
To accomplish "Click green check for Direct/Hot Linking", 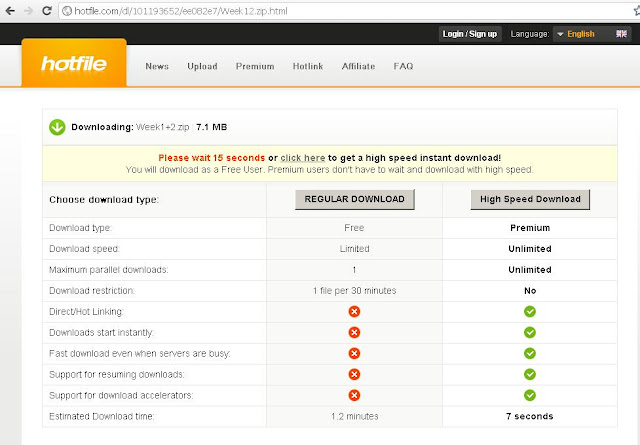I will (530, 312).
